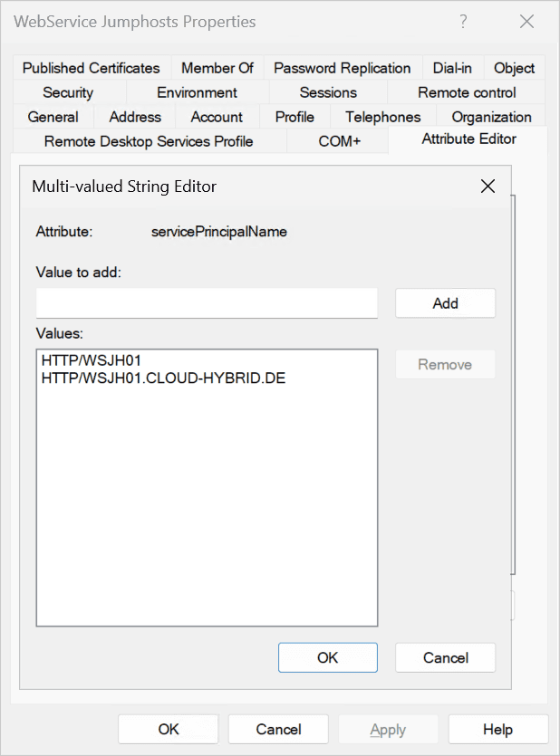Go to the Dial-in tab
Screen dimensions: 560x756
click(x=452, y=68)
